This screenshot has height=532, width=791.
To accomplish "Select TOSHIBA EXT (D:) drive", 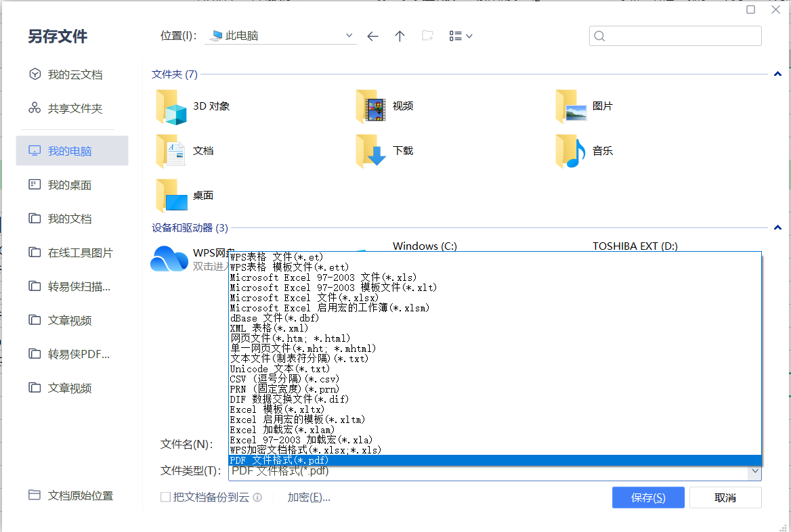I will coord(635,246).
